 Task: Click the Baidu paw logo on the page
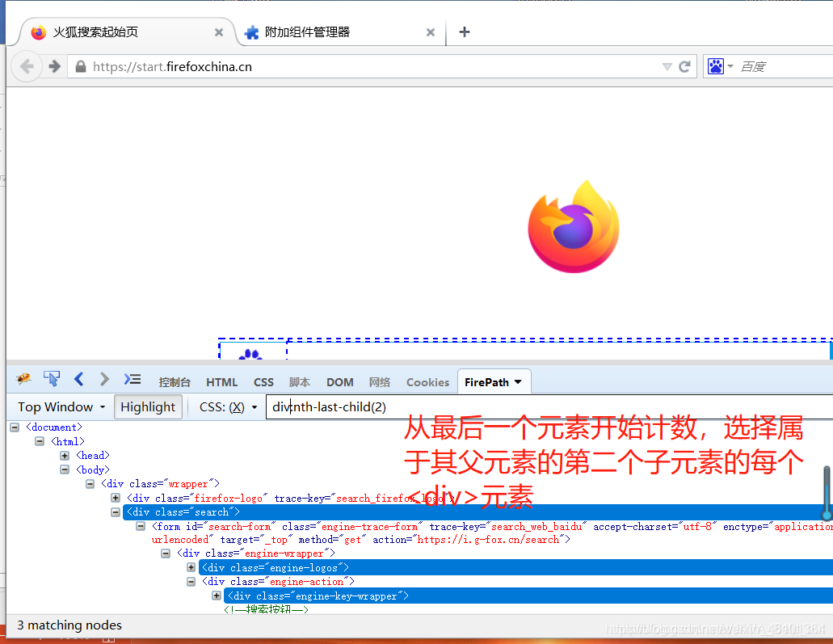(250, 354)
